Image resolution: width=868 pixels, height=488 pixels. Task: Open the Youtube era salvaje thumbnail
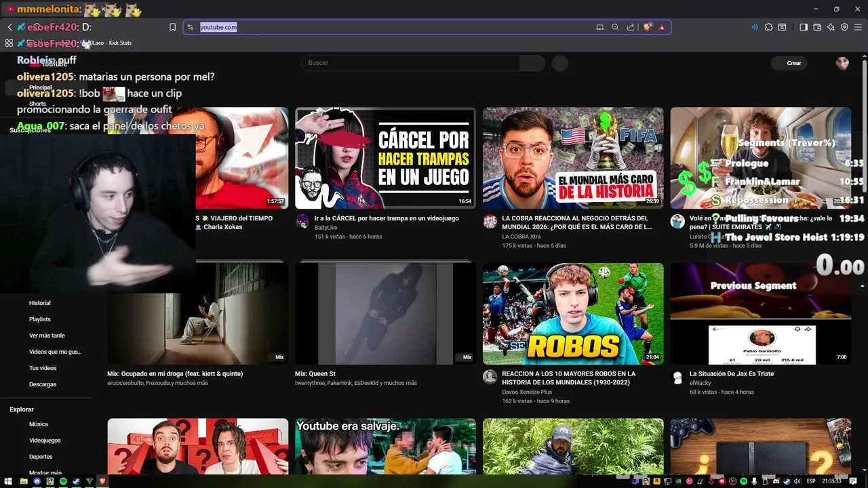click(x=385, y=446)
